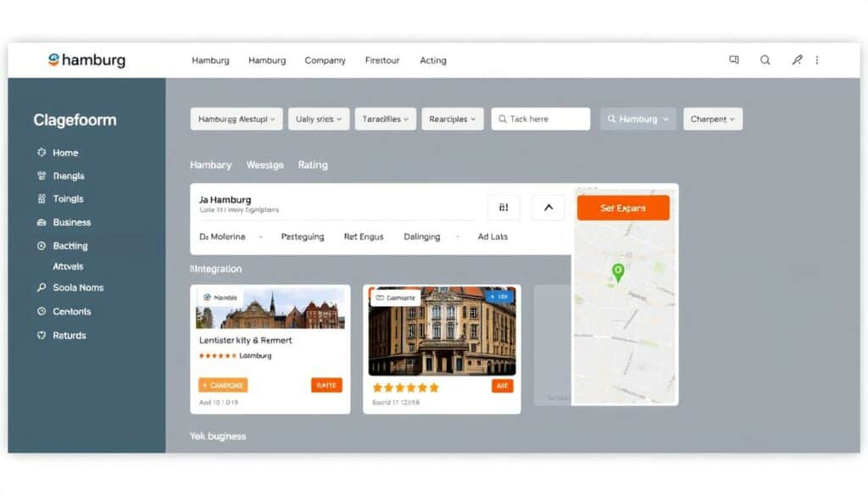Screen dimensions: 868x496
Task: Collapse the Ja Hamburg card with the chevron
Action: coord(548,207)
